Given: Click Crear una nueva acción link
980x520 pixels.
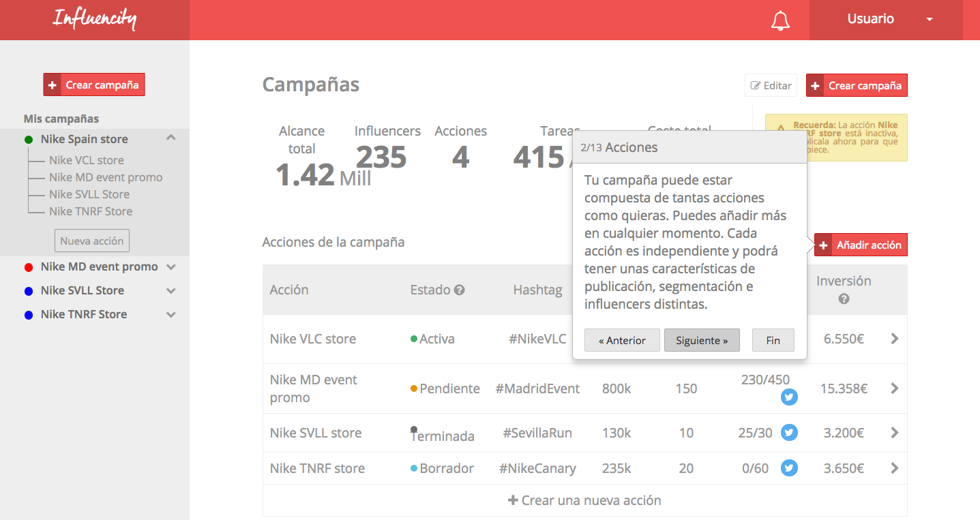Looking at the screenshot, I should (584, 500).
